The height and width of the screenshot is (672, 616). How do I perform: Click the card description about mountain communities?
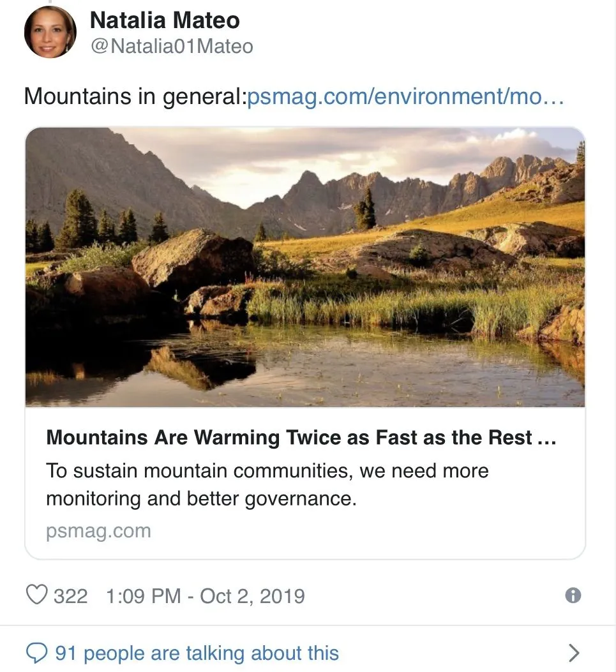(x=267, y=484)
